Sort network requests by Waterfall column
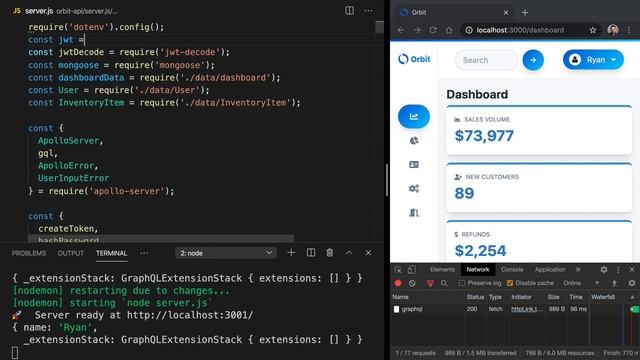Screen dimensions: 640x360 (x=603, y=297)
